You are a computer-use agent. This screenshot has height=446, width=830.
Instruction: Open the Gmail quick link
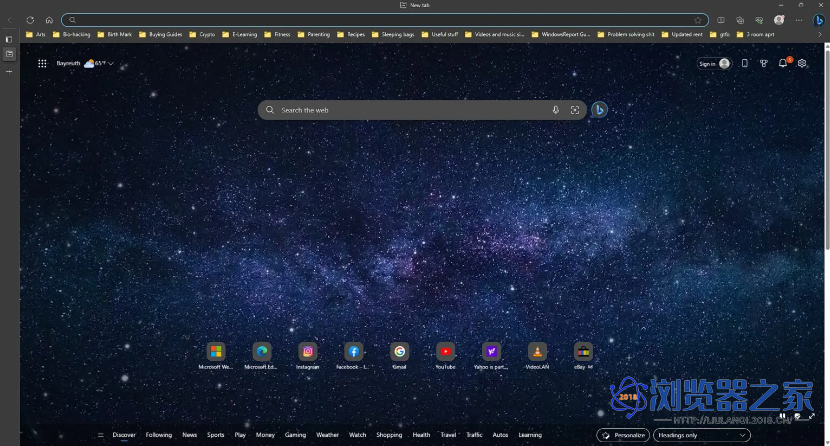point(400,356)
